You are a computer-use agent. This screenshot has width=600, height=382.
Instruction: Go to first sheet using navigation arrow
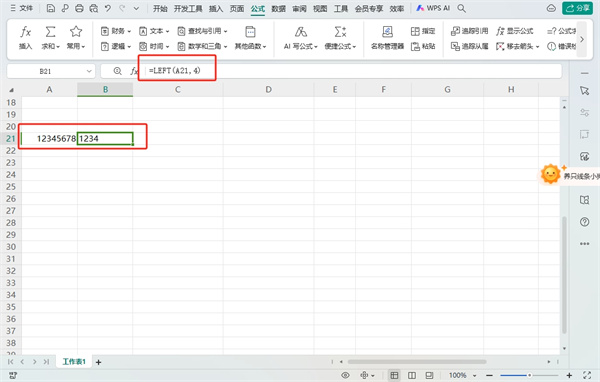tap(10, 362)
